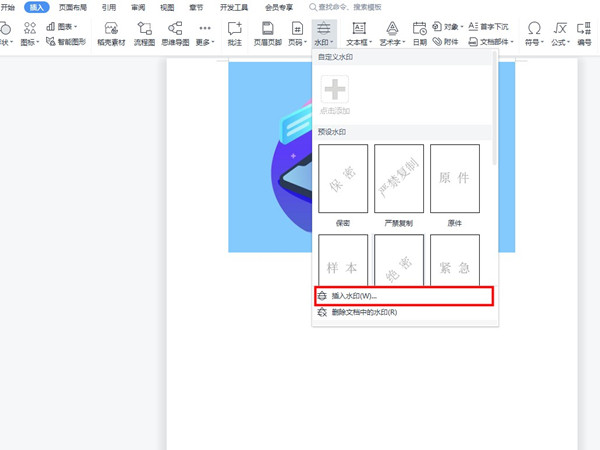Click the 页眉页脚 header footer icon

(267, 33)
